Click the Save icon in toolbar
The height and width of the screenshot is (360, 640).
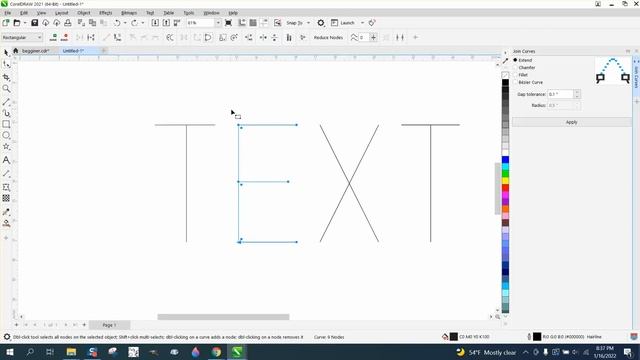(35, 23)
